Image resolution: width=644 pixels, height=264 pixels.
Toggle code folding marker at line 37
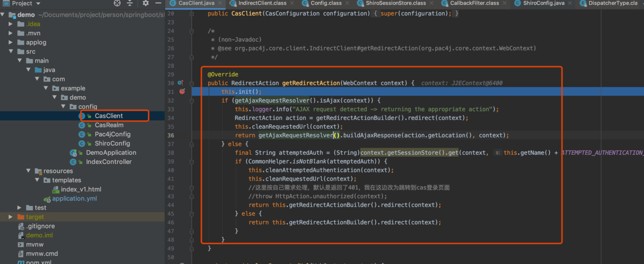pyautogui.click(x=192, y=144)
